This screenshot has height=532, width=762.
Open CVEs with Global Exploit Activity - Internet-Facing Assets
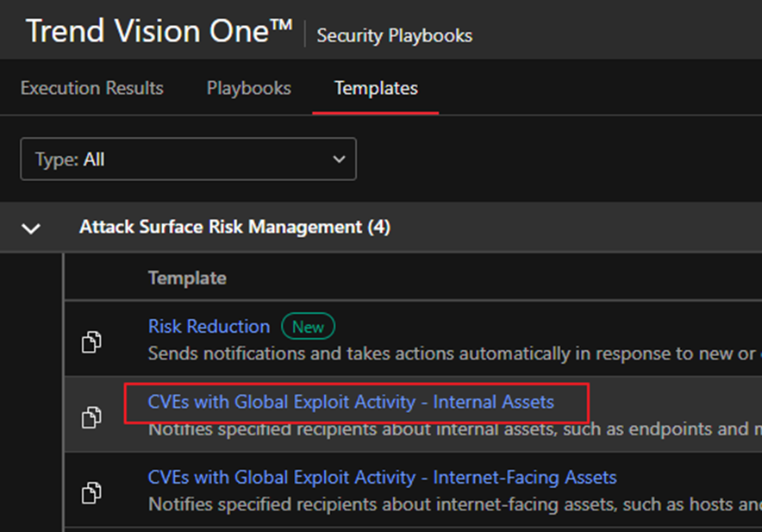pyautogui.click(x=382, y=477)
